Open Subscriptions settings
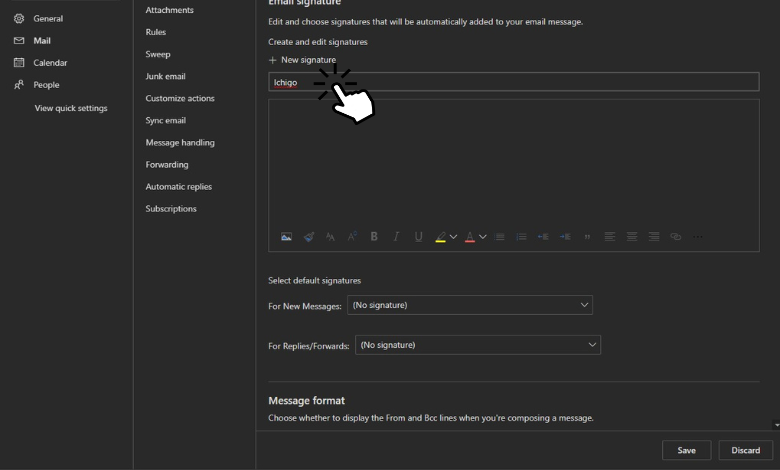 pos(171,209)
